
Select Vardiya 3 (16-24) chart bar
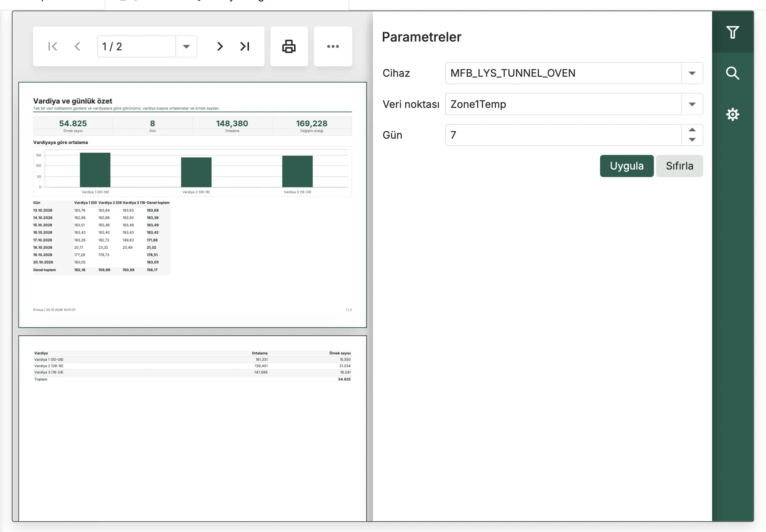pyautogui.click(x=298, y=171)
